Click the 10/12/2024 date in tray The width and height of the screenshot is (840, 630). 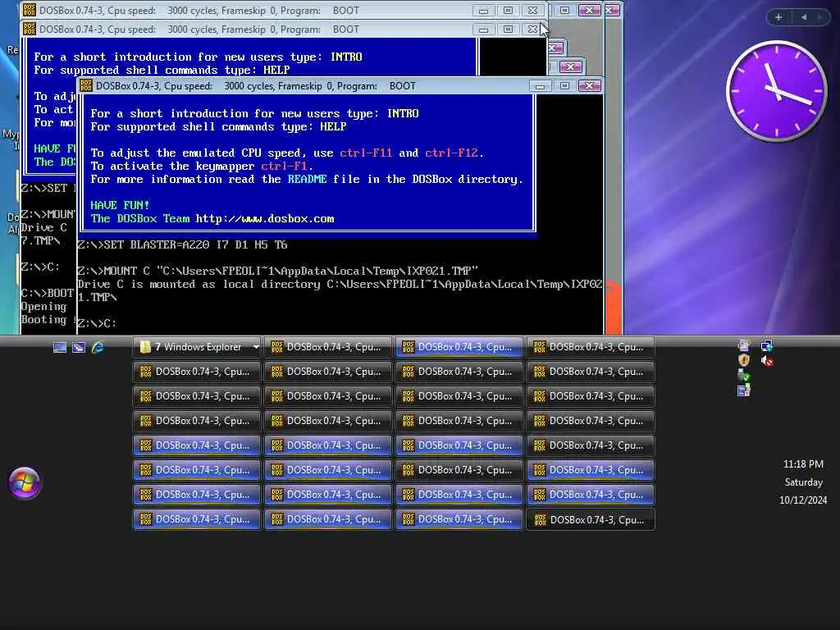click(x=803, y=500)
